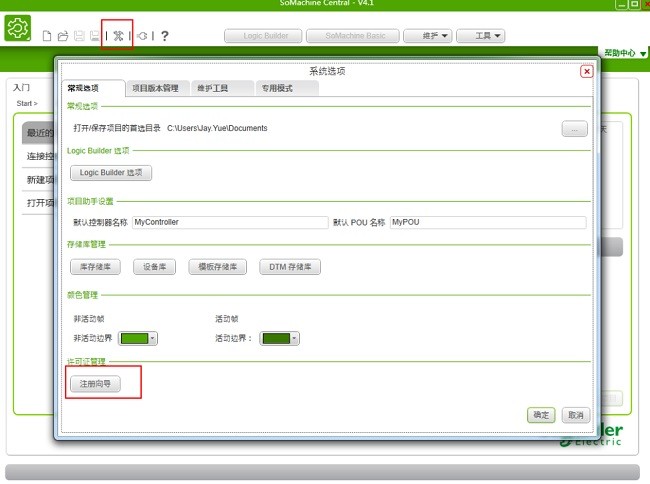Cancel dialog with 取消 button
Screen dimensions: 650x484
(x=576, y=415)
